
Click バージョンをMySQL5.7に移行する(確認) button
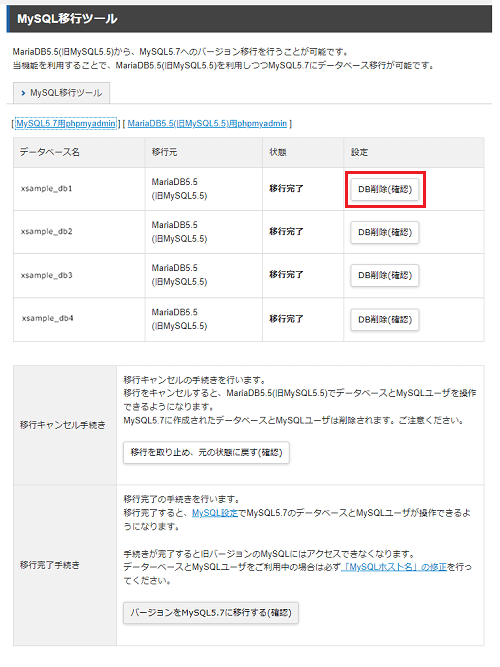(211, 613)
